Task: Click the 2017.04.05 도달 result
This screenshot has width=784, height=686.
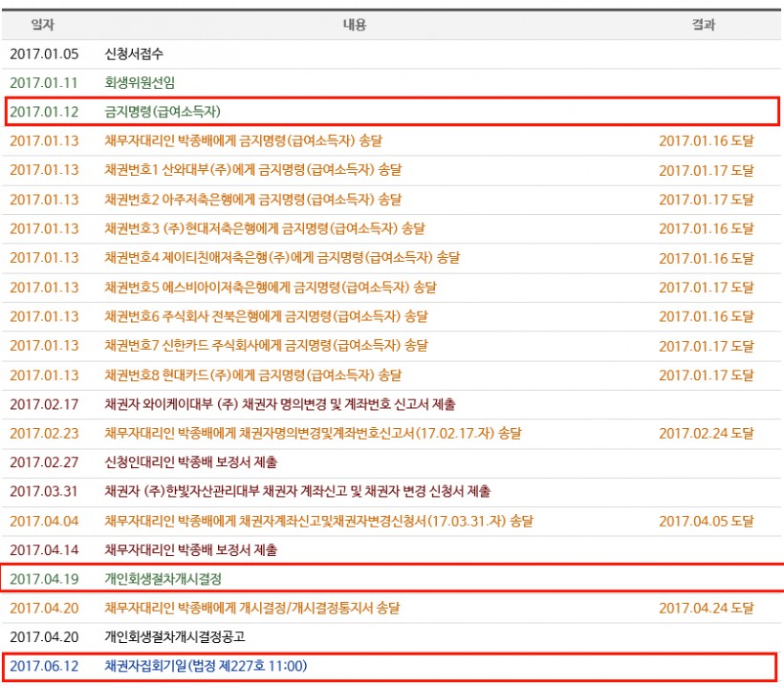Action: point(706,521)
